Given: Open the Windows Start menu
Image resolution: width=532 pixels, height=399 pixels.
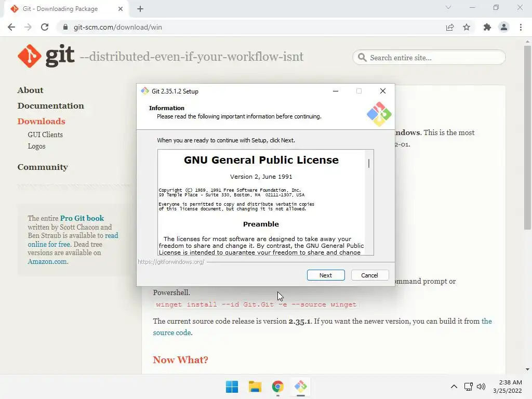Looking at the screenshot, I should click(232, 387).
